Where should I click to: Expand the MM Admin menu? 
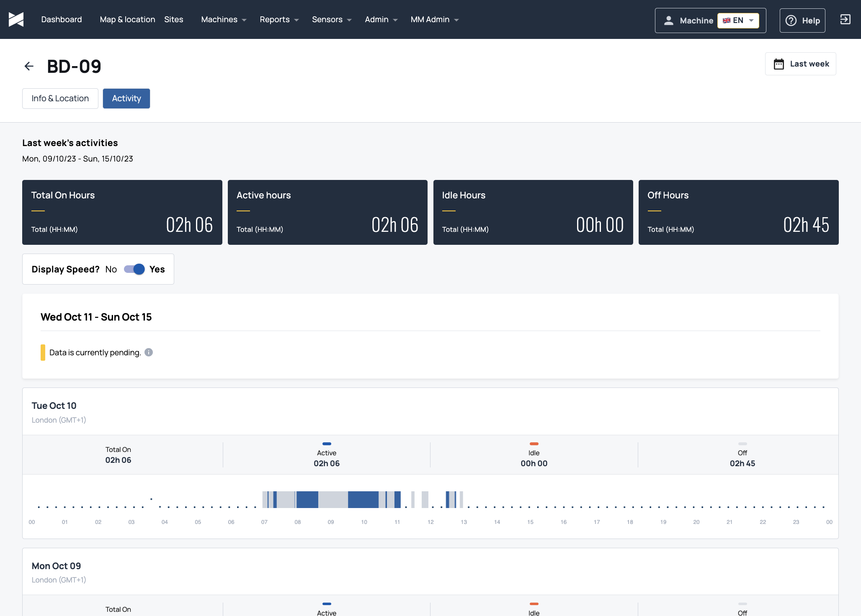point(435,19)
